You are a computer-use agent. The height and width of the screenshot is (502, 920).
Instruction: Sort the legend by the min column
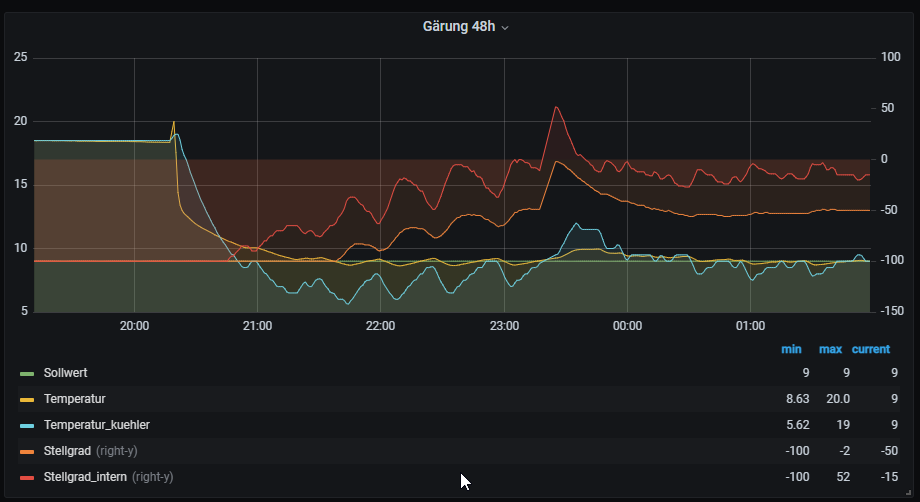click(791, 349)
